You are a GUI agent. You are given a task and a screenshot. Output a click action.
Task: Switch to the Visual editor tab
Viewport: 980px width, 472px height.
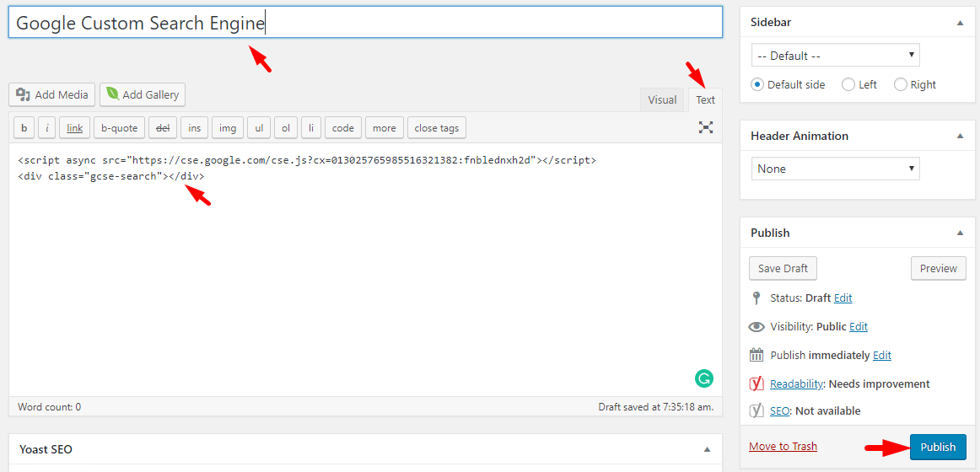(x=662, y=99)
